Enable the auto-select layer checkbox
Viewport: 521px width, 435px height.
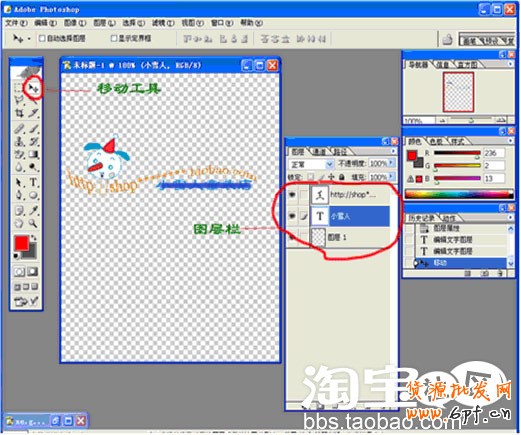[x=42, y=38]
